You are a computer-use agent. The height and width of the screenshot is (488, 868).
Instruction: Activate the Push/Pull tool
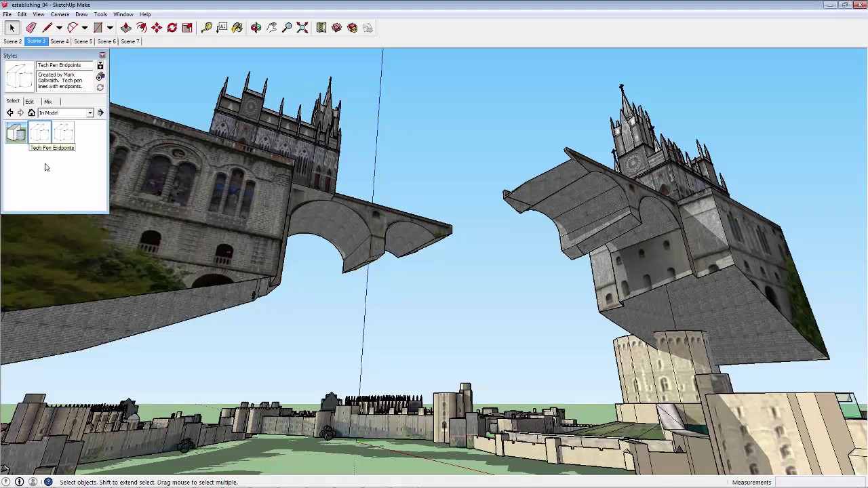tap(126, 28)
